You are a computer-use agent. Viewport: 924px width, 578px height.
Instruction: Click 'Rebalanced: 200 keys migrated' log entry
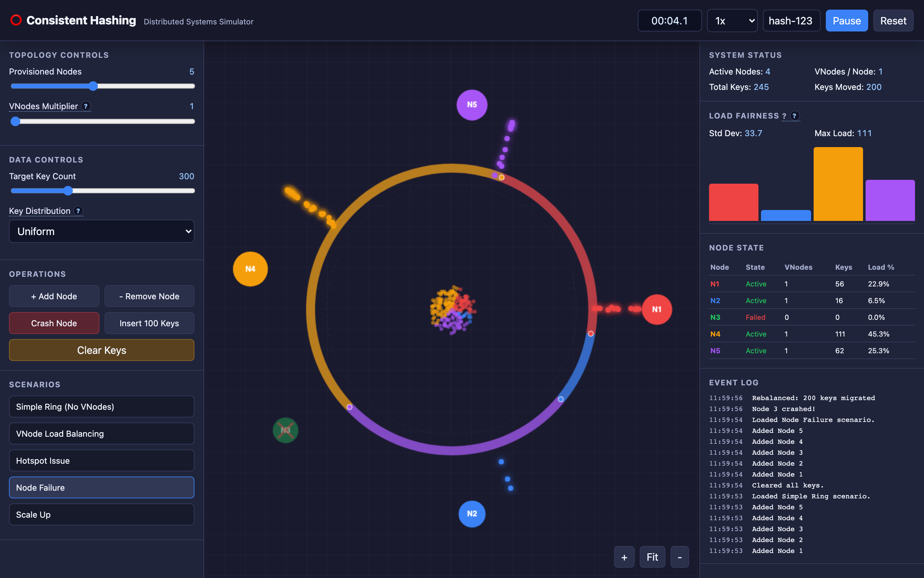point(813,398)
